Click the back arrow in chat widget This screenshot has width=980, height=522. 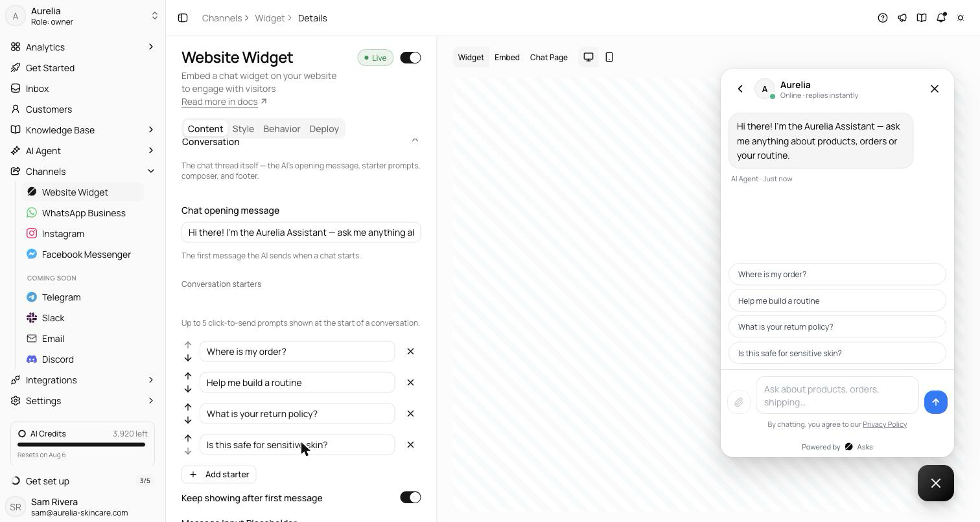[740, 89]
